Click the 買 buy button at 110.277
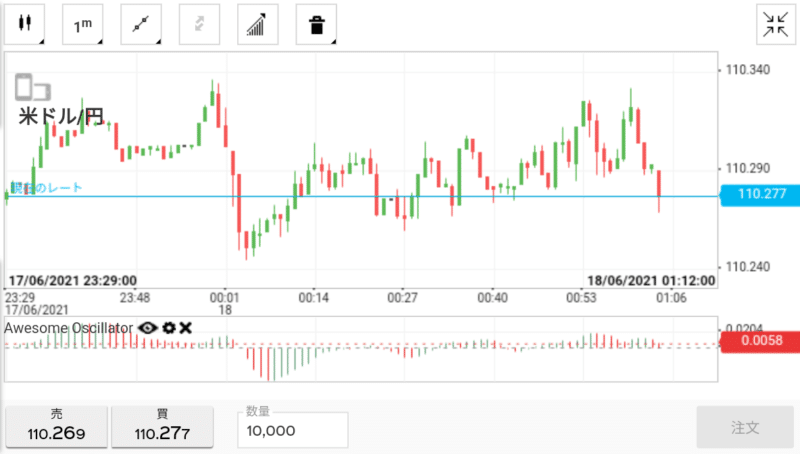 [162, 426]
